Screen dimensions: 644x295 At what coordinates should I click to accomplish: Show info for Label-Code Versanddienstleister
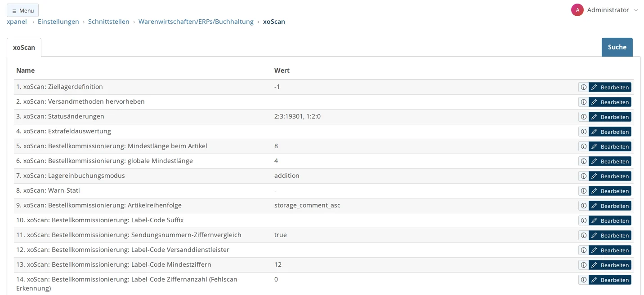pos(583,250)
